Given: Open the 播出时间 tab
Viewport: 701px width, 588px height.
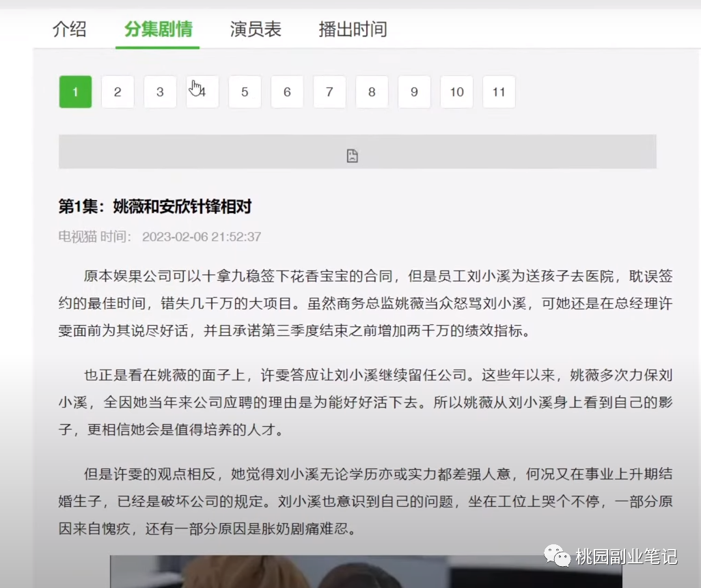Looking at the screenshot, I should point(353,29).
